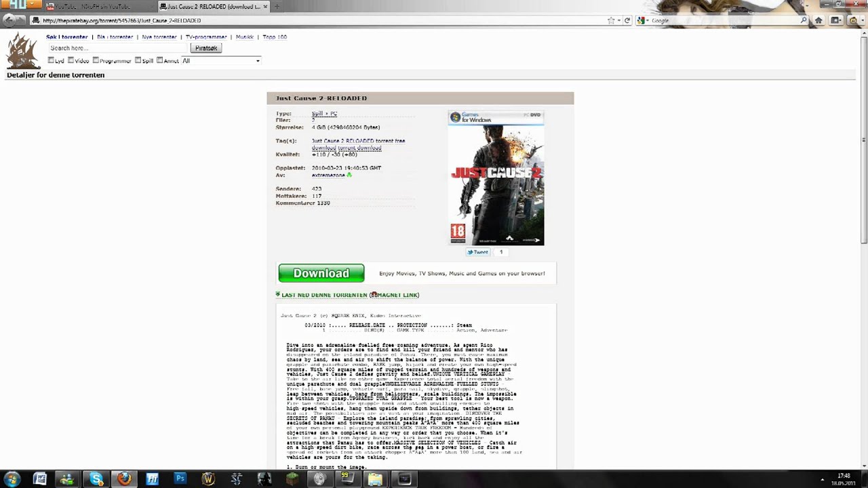Click the scrollbar up arrow

[864, 34]
